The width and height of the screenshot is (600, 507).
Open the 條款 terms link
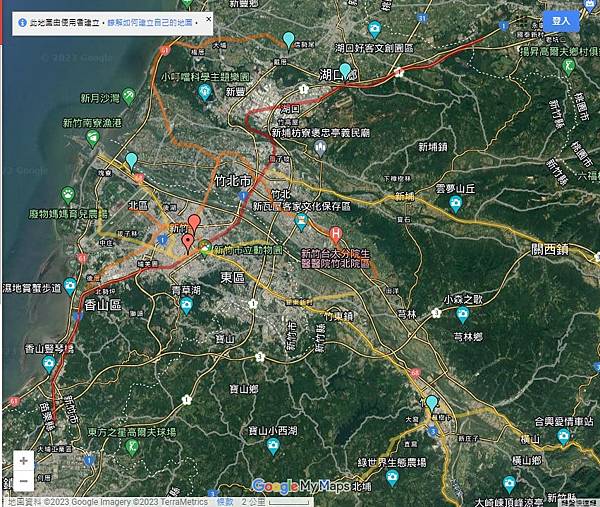(x=225, y=502)
